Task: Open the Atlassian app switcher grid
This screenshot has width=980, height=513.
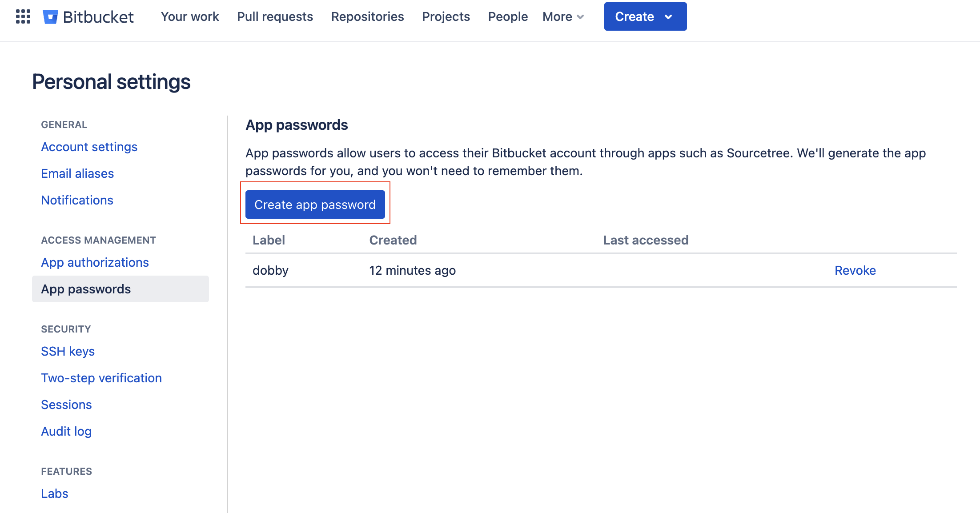Action: coord(22,16)
